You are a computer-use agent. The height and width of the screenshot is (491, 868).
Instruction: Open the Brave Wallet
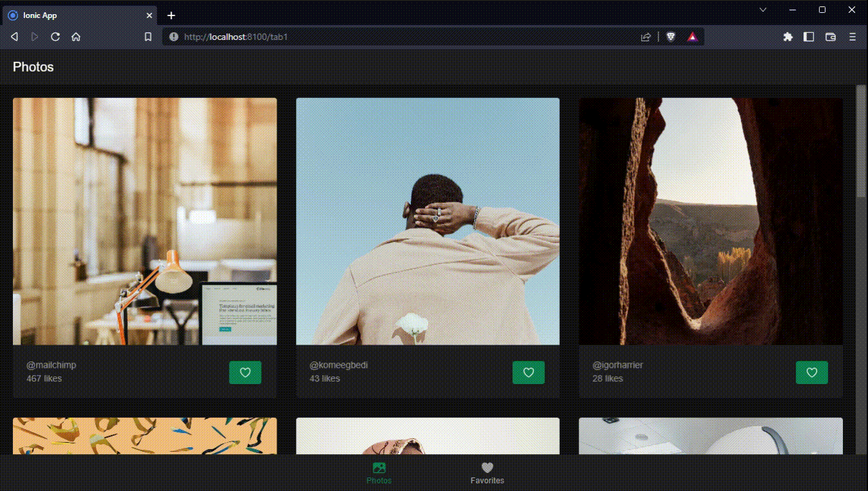click(x=831, y=37)
